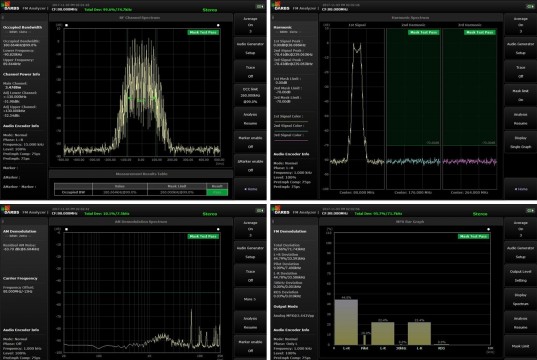Viewport: 537px width, 360px height.
Task: Select the RF Channel Spectrum title bar
Action: pyautogui.click(x=140, y=17)
